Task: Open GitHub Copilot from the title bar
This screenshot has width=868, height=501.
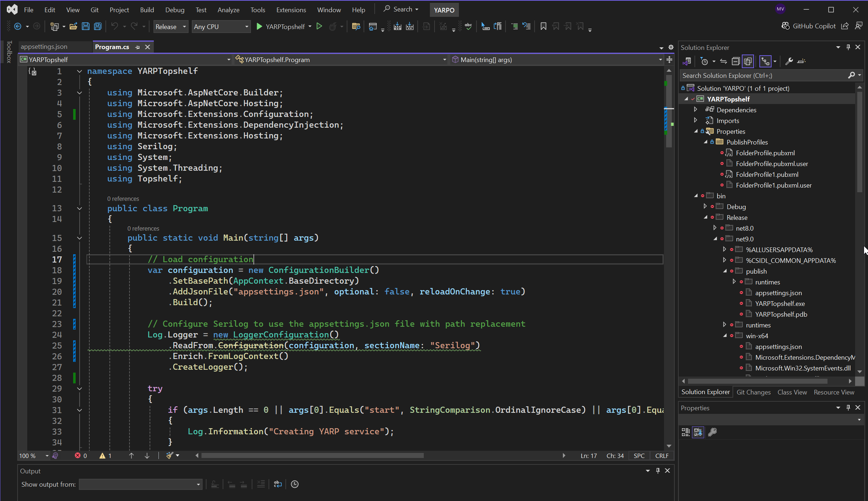Action: pos(808,26)
